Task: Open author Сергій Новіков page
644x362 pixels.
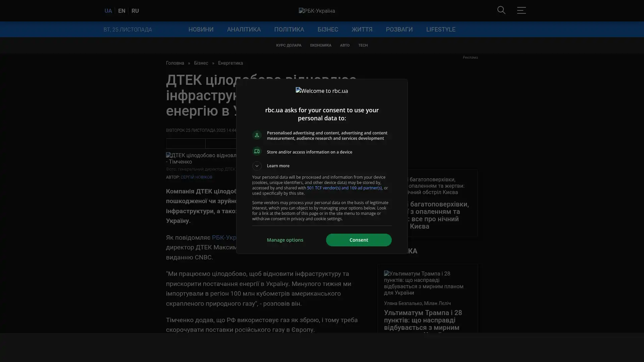Action: (x=196, y=177)
